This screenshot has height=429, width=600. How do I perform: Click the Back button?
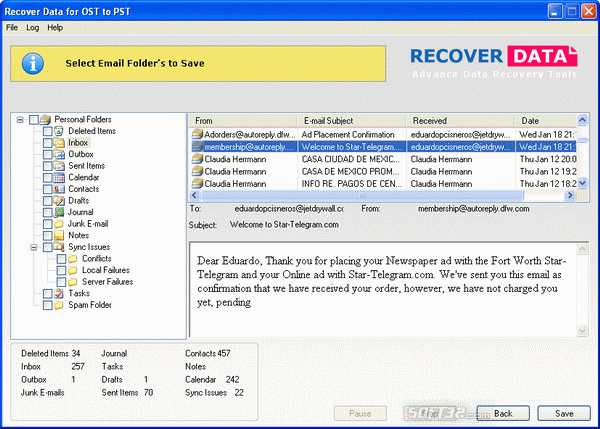(503, 413)
